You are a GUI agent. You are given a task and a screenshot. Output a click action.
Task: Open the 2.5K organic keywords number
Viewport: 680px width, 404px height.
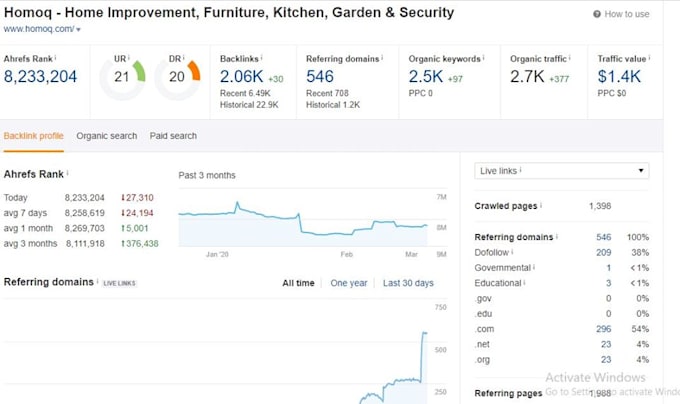tap(425, 77)
